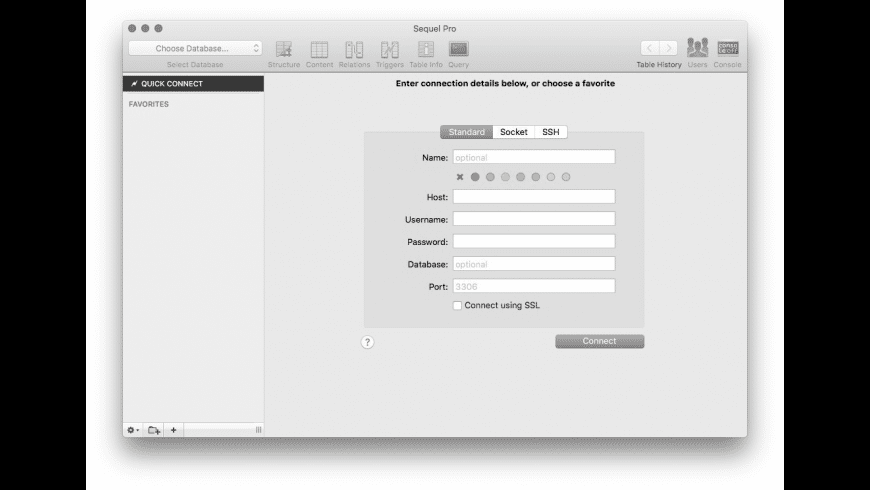Choose the second color label dot
Viewport: 870px width, 490px height.
(x=490, y=177)
